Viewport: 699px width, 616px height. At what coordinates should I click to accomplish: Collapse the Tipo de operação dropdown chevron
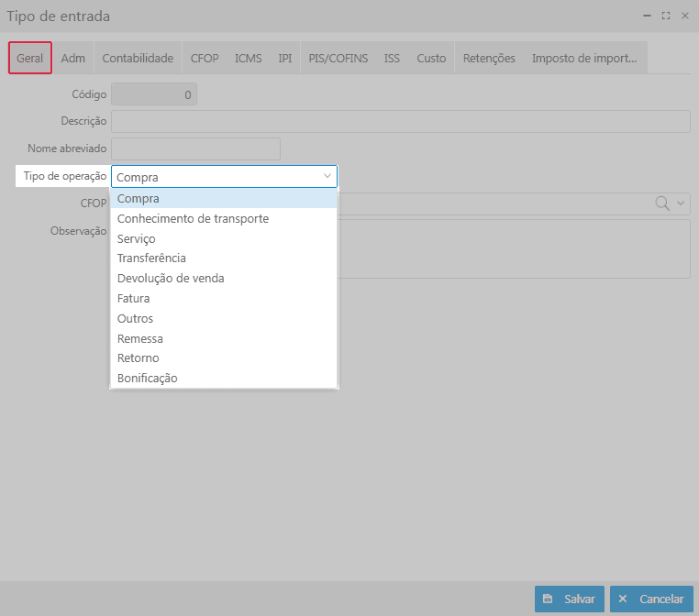point(327,176)
